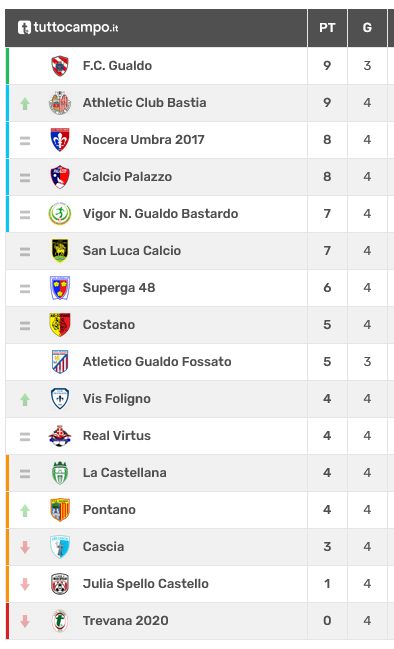394x649 pixels.
Task: Select the Calcio Palazzo team logo
Action: click(60, 177)
